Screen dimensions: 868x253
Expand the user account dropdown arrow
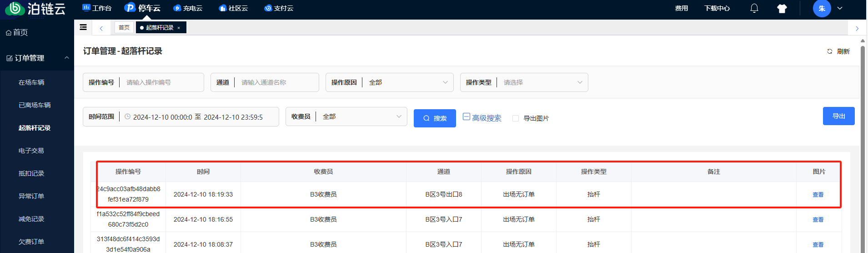[840, 8]
